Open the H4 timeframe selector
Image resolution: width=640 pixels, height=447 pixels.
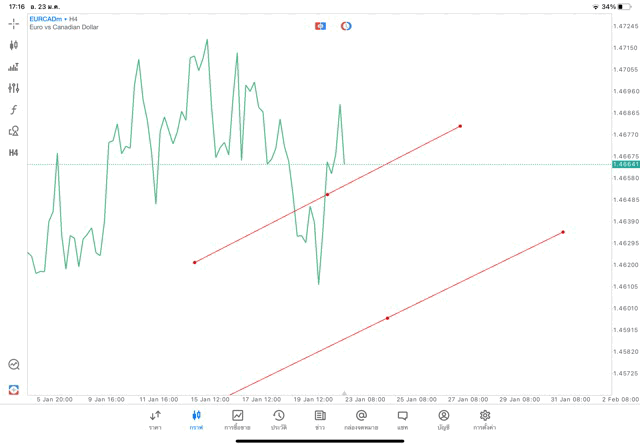pos(14,153)
